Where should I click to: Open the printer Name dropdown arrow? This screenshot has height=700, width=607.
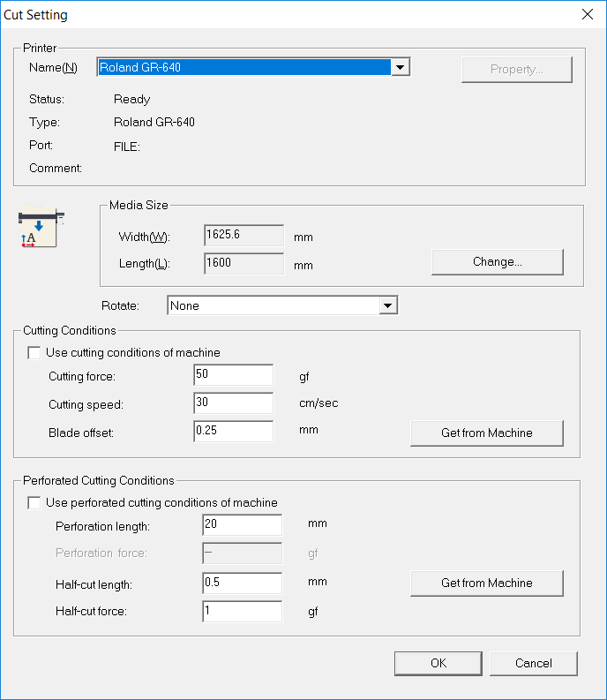coord(401,67)
